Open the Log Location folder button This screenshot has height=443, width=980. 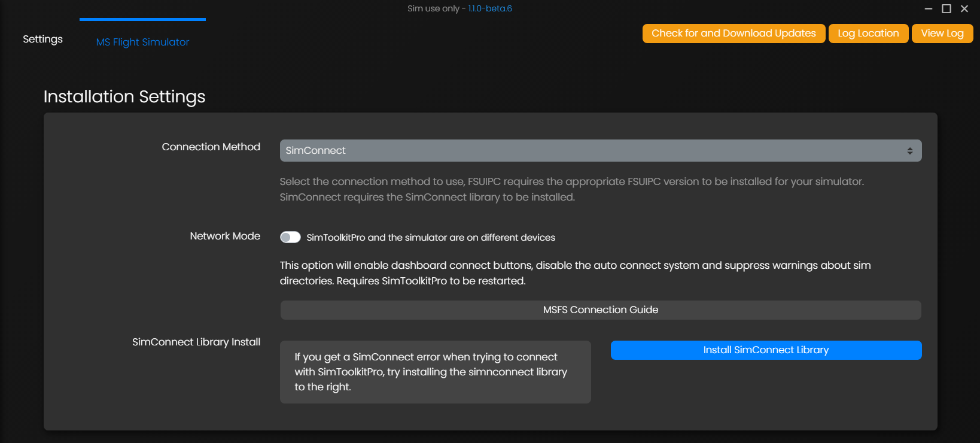pyautogui.click(x=868, y=34)
